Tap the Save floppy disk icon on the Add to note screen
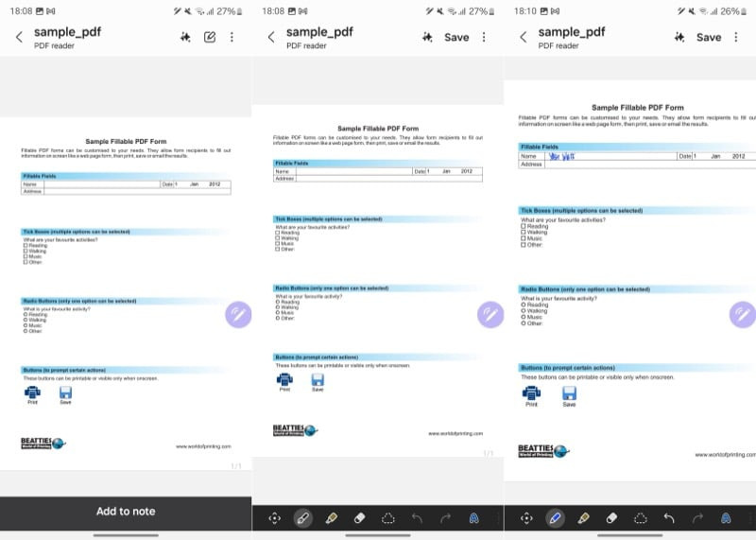The width and height of the screenshot is (756, 540). point(65,394)
